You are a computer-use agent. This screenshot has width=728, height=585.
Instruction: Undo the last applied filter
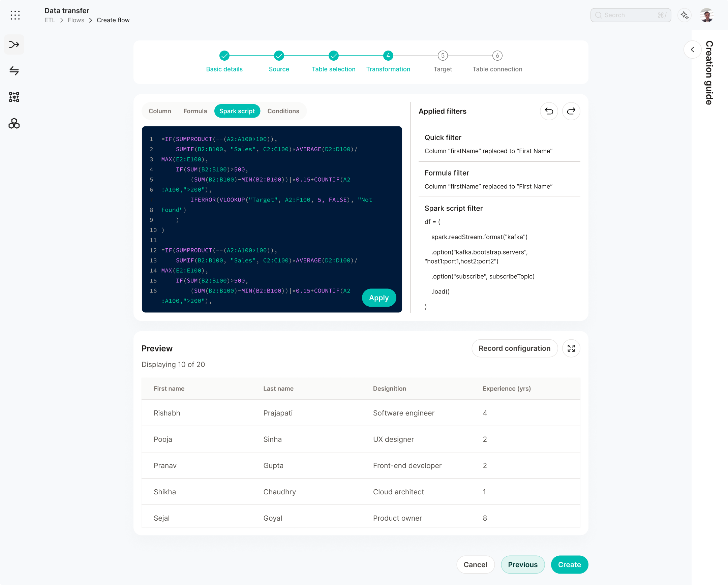(549, 111)
